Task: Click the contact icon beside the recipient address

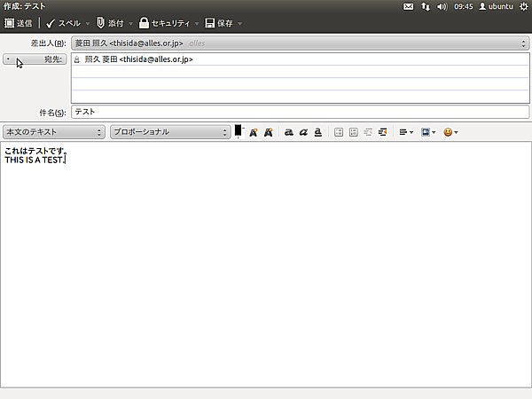Action: (x=77, y=59)
